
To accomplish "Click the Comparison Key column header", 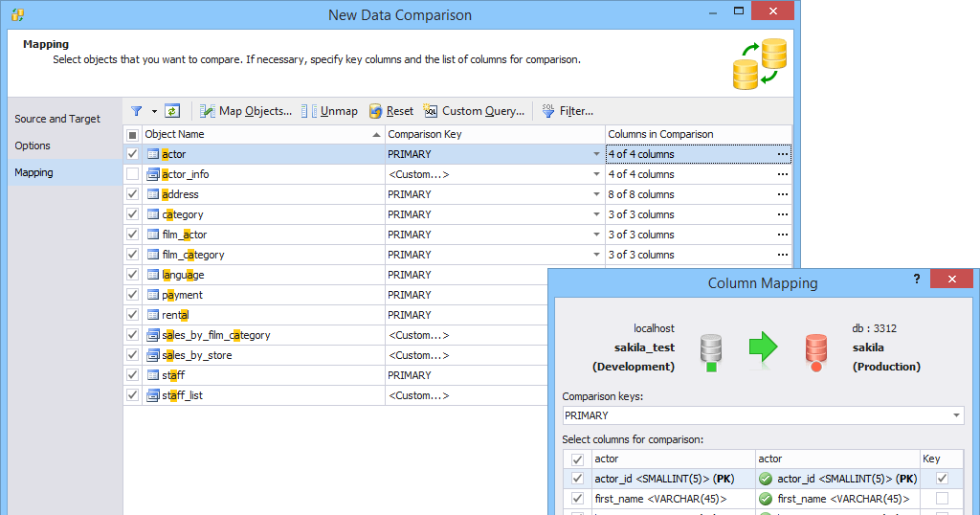I will (495, 134).
